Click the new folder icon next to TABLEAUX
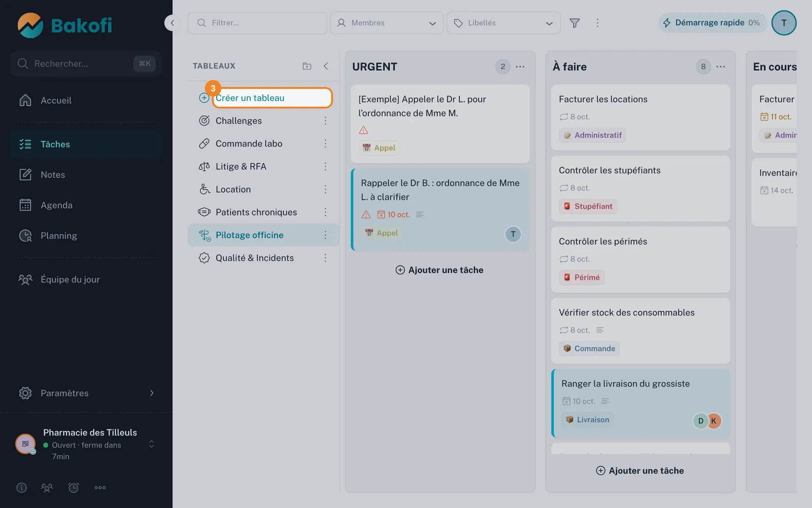Image resolution: width=812 pixels, height=508 pixels. 307,66
